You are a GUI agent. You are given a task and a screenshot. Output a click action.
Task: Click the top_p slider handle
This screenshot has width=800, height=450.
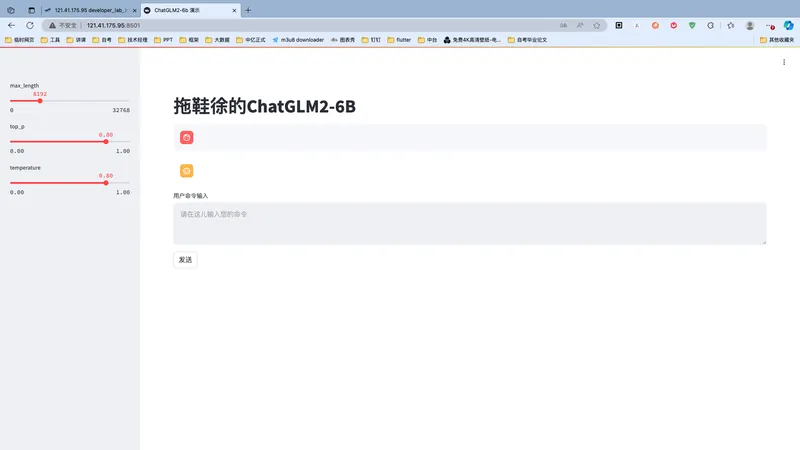click(106, 142)
